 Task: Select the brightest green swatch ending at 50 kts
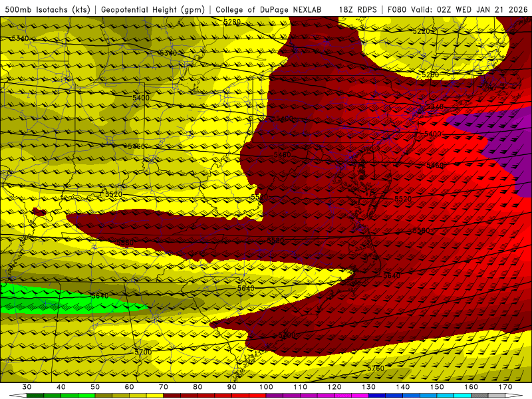86,396
